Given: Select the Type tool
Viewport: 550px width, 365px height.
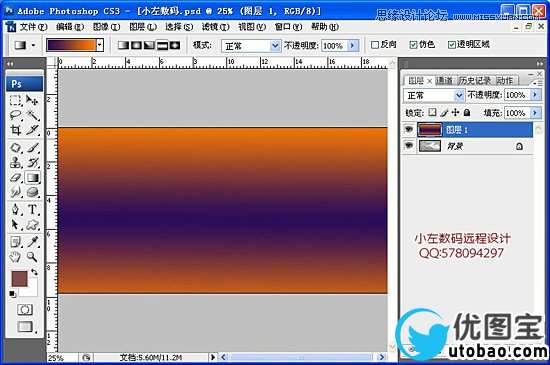Looking at the screenshot, I should pyautogui.click(x=32, y=209).
